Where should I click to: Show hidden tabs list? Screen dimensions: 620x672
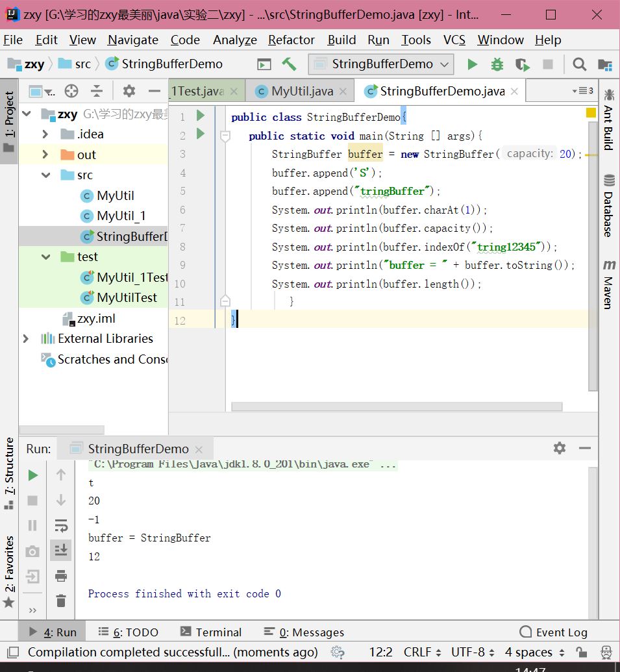point(582,91)
